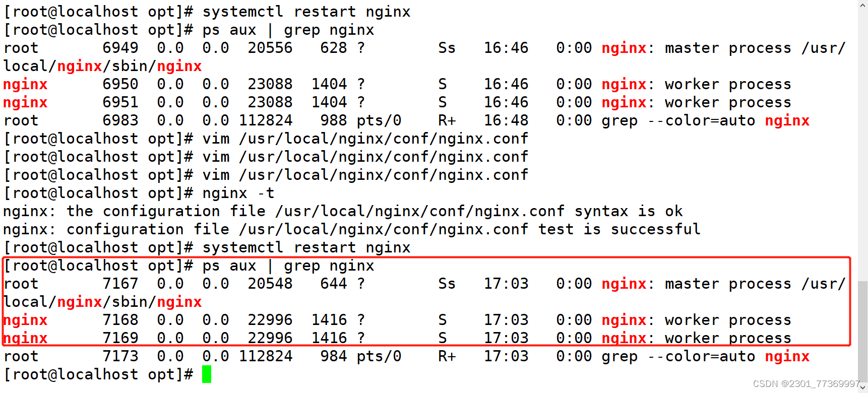
Task: Click "R+" status in PID 6983 row
Action: 447,120
